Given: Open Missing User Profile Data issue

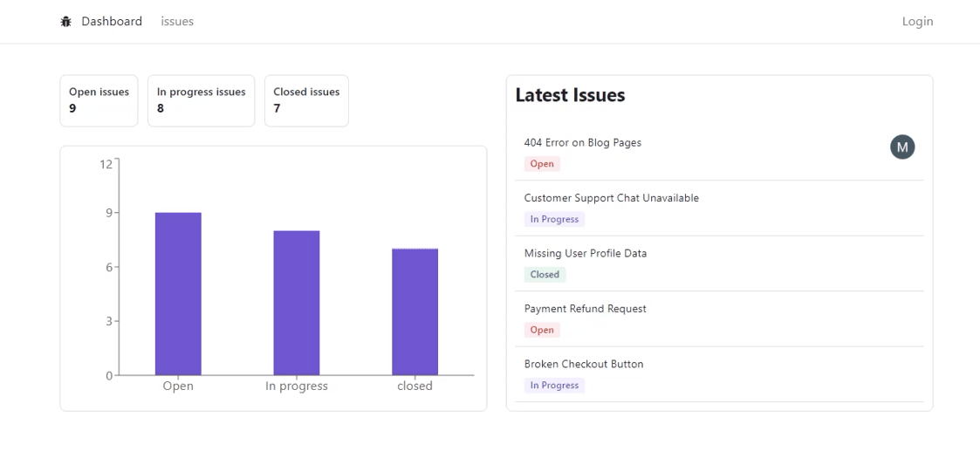Looking at the screenshot, I should [585, 254].
